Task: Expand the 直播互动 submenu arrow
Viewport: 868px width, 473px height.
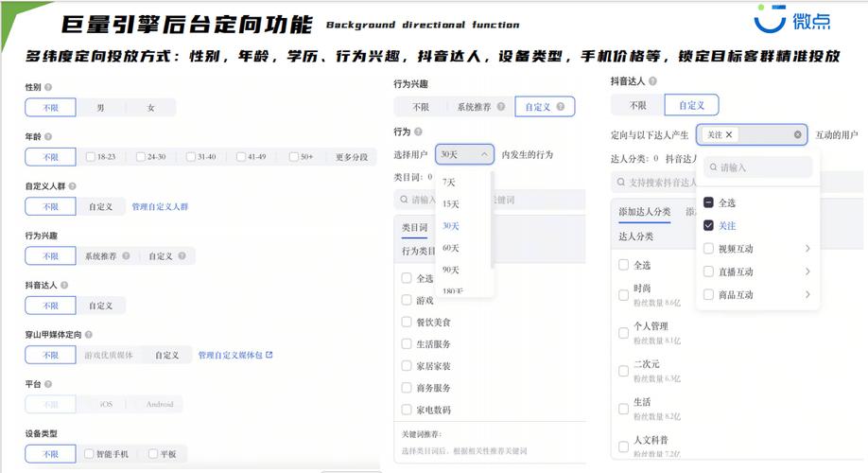Action: (x=807, y=272)
